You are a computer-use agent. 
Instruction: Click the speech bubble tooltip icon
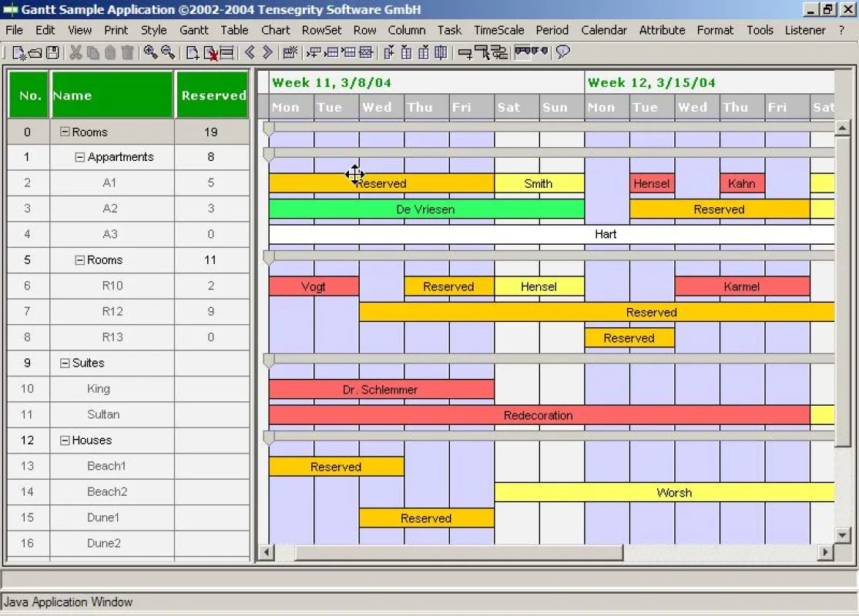click(x=562, y=52)
